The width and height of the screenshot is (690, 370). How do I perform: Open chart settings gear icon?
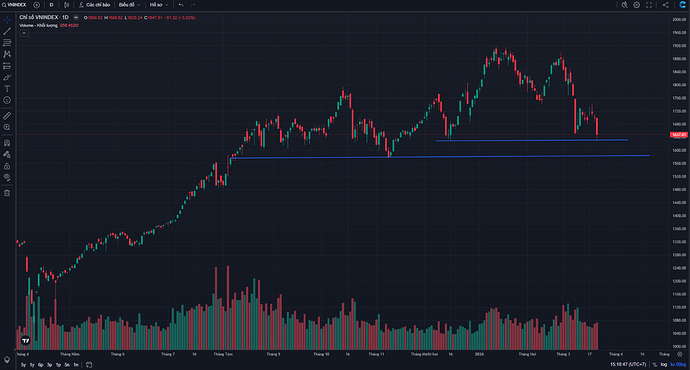(x=636, y=5)
